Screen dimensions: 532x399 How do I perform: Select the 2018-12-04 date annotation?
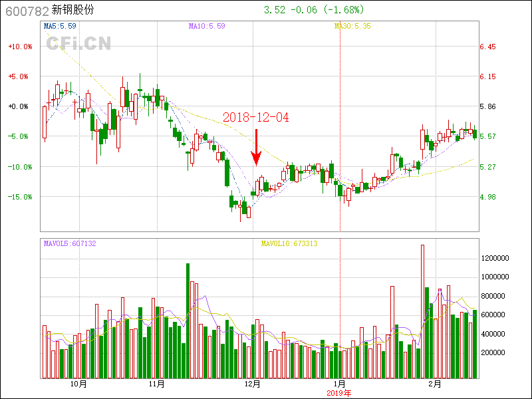(256, 117)
